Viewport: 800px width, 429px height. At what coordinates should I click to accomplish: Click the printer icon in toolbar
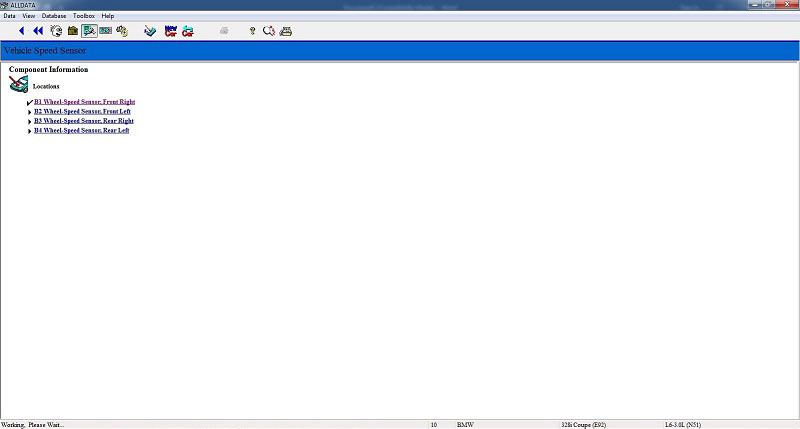286,31
